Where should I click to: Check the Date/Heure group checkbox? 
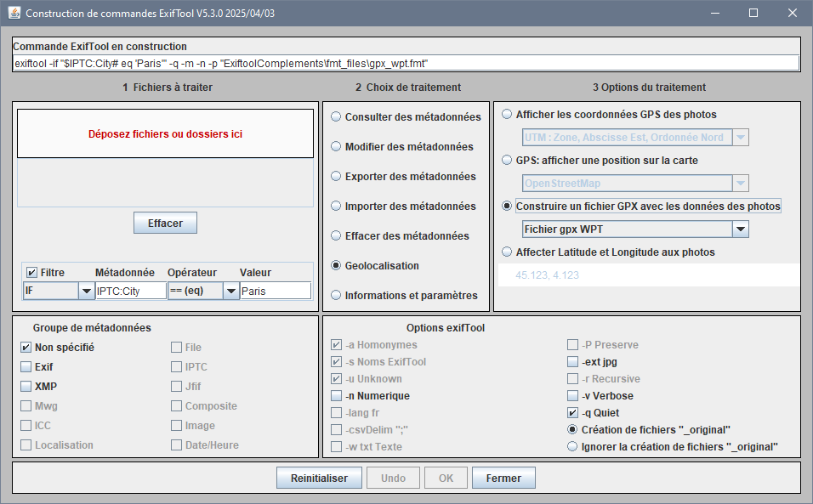(x=176, y=445)
